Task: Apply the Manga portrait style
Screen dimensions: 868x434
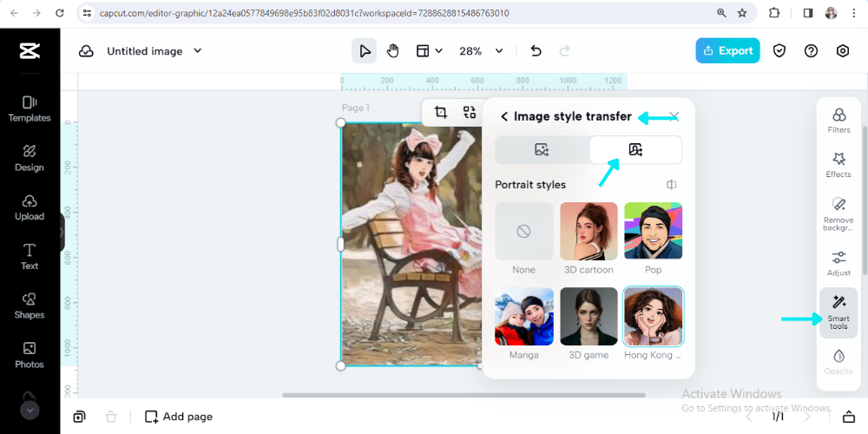Action: tap(523, 324)
